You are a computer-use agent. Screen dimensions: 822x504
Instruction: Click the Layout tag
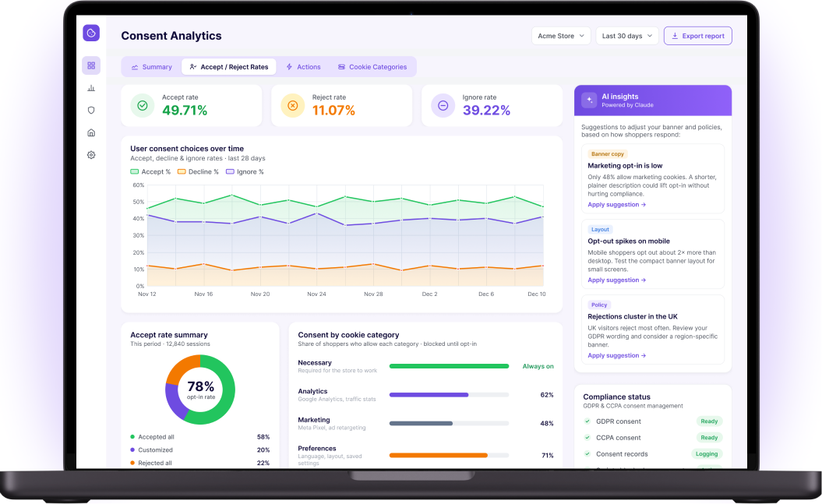[600, 230]
